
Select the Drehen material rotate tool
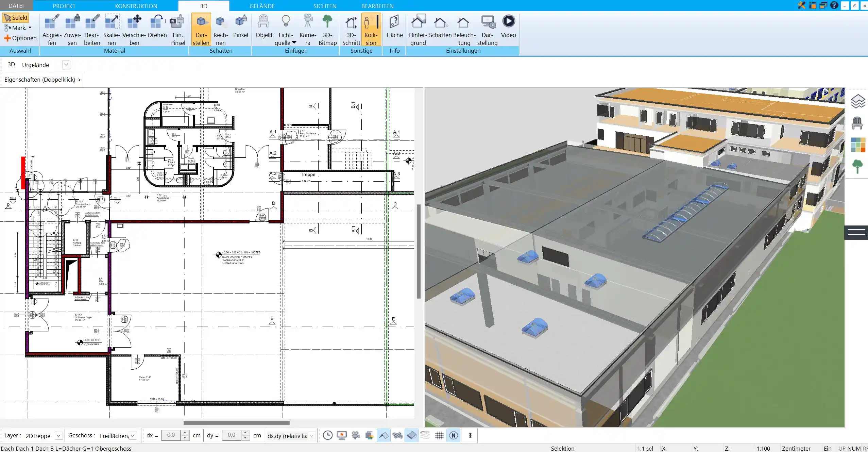coord(157,27)
